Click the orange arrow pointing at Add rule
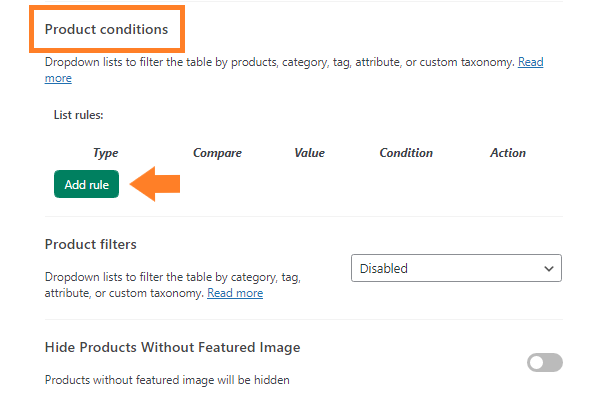Viewport: 614px width, 393px height. click(155, 184)
